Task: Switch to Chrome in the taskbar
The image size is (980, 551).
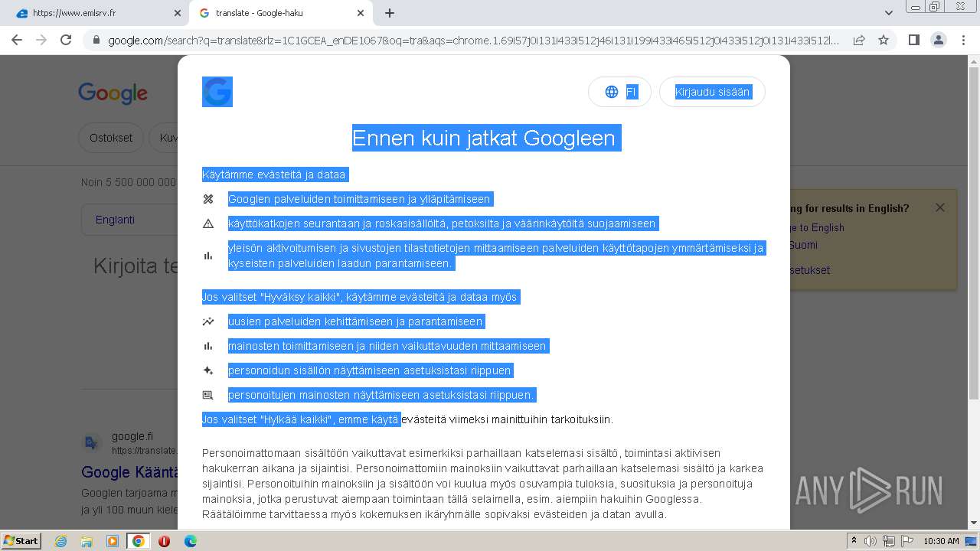Action: click(138, 541)
